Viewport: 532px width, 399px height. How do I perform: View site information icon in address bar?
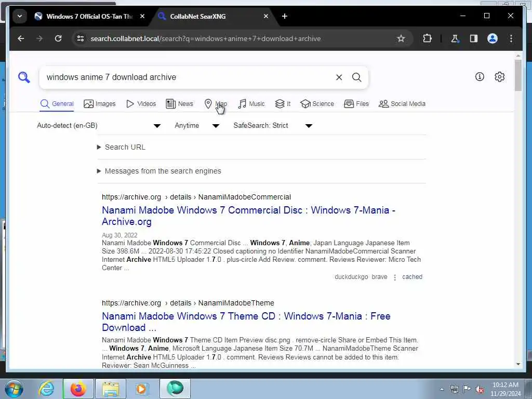81,38
